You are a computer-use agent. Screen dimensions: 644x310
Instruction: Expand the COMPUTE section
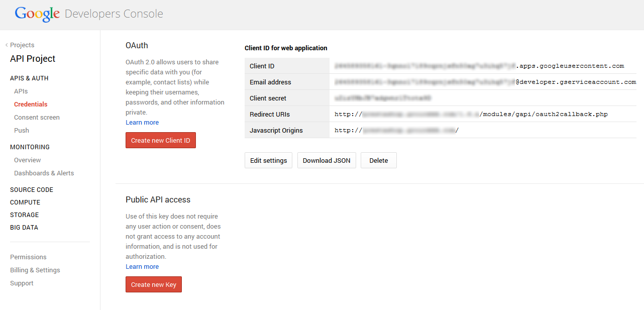pyautogui.click(x=25, y=202)
